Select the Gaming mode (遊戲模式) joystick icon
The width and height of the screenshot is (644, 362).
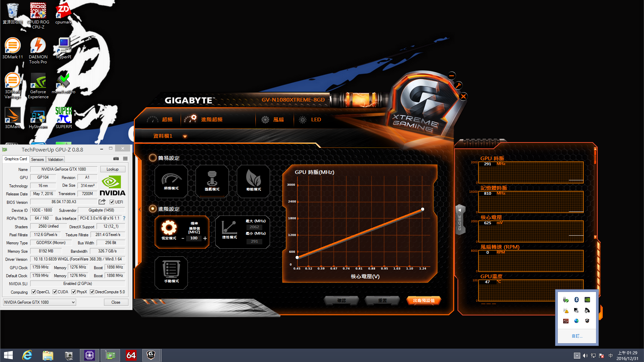click(212, 181)
